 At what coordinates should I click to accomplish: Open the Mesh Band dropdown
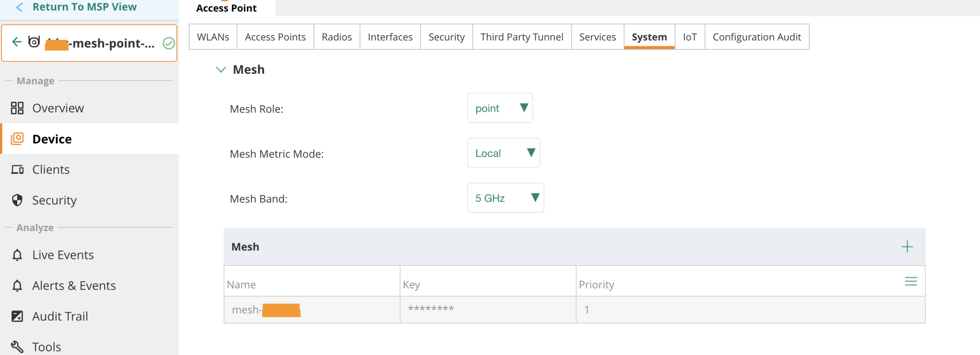505,198
